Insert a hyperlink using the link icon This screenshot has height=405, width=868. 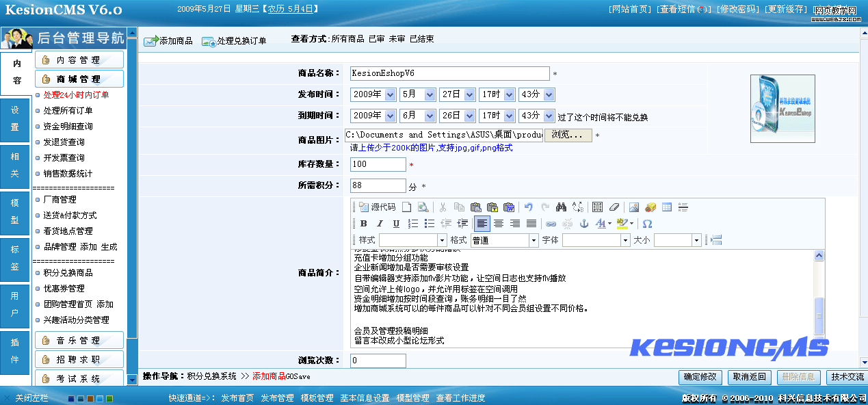(551, 224)
